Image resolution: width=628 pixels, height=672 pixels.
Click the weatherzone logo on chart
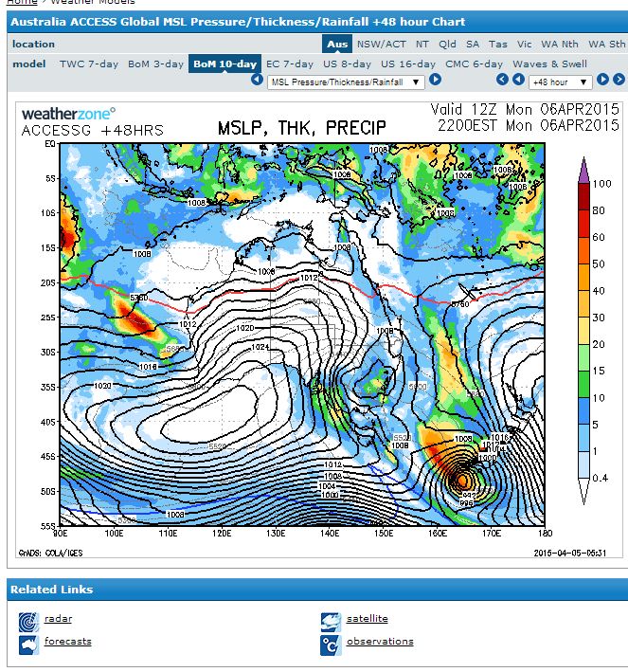(x=68, y=114)
